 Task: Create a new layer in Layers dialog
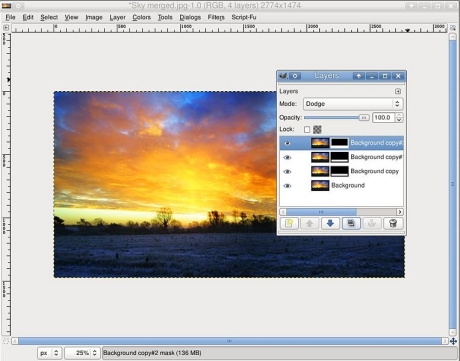tap(289, 223)
